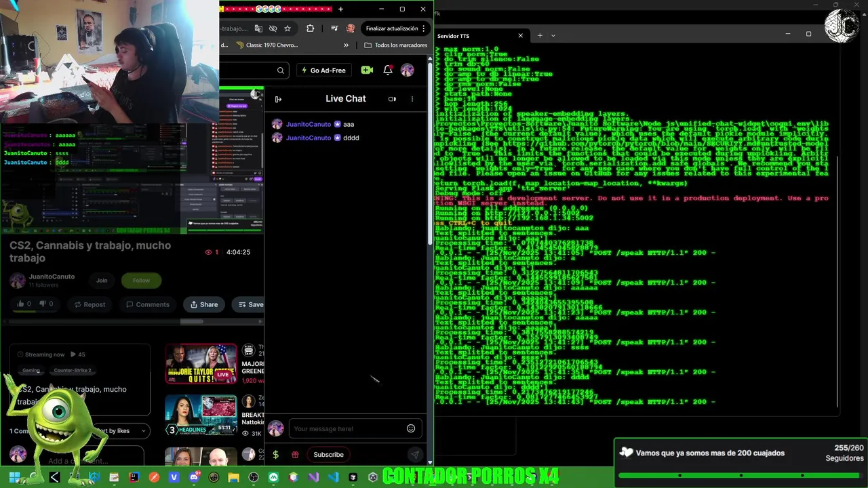Click the followers goal progress bar

point(741,476)
